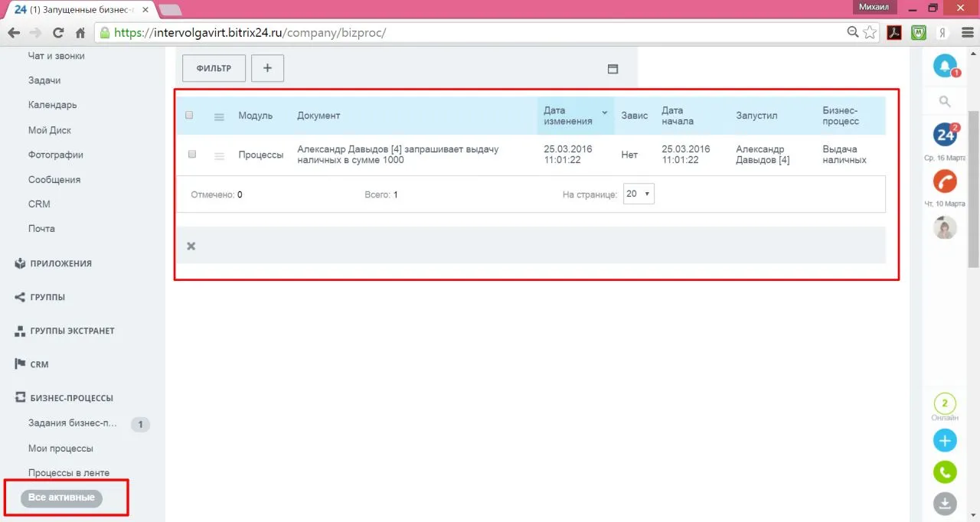Switch list view with grid settings icon
Screen dimensions: 980x522
tap(612, 68)
